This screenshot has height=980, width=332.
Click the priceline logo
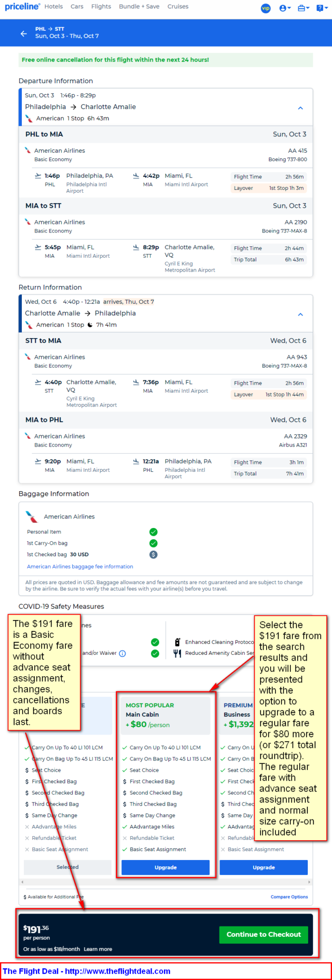(22, 6)
